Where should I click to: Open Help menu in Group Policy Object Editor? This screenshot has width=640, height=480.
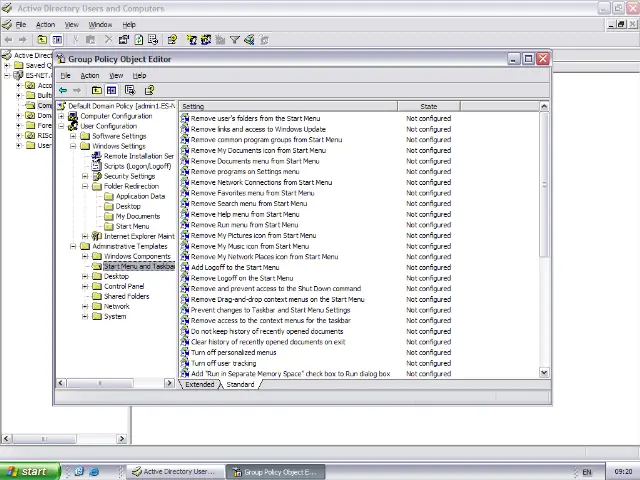click(x=139, y=76)
